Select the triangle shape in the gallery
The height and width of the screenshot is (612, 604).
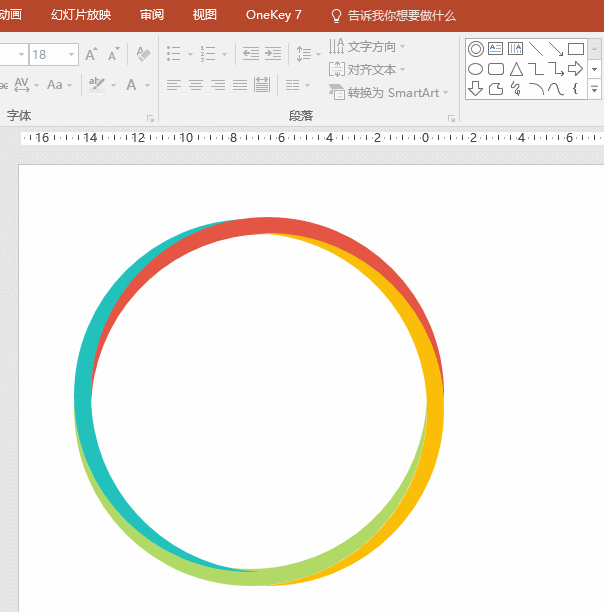point(516,69)
